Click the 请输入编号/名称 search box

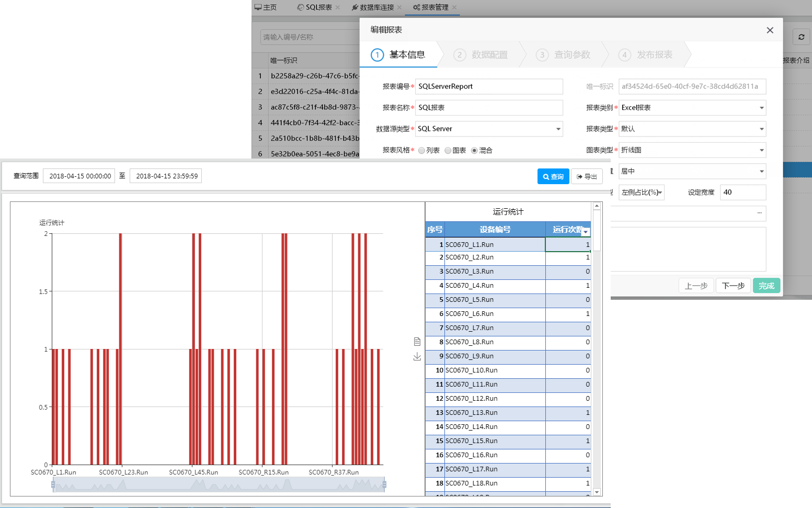[x=310, y=37]
